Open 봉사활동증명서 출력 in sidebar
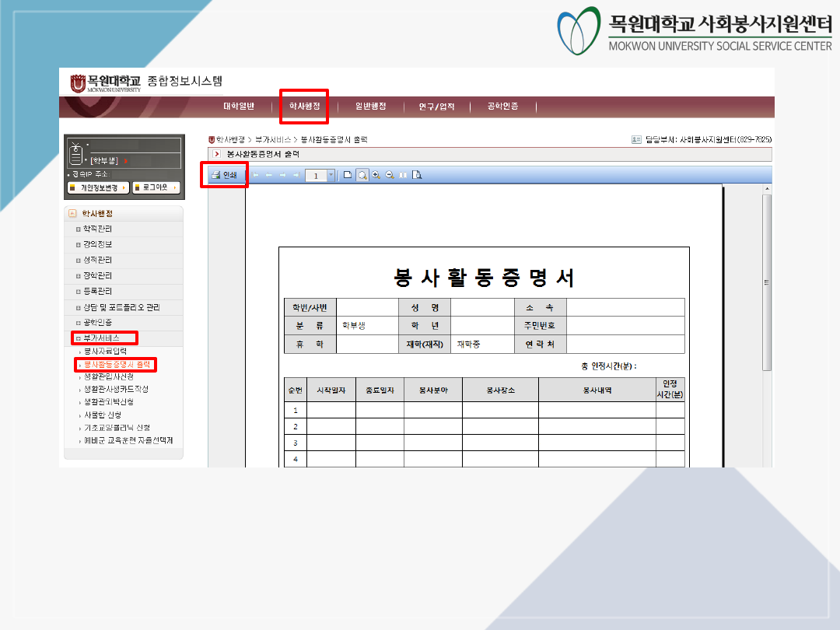The image size is (840, 630). pos(117,364)
